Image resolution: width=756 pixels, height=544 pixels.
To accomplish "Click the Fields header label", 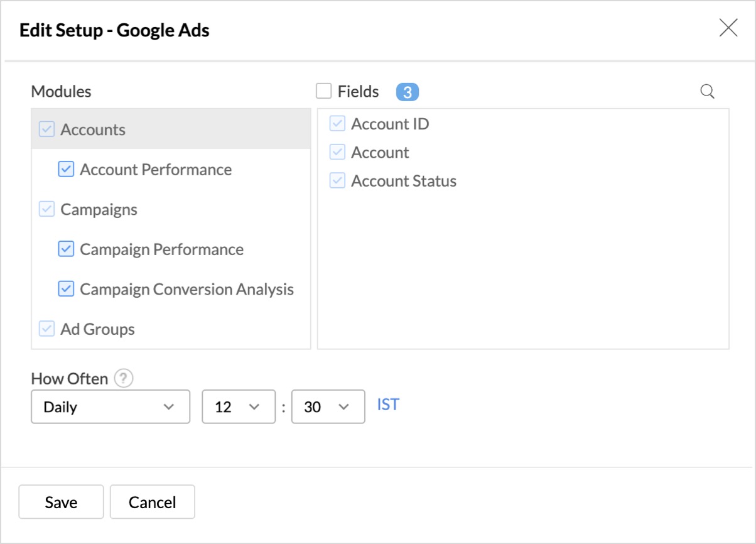I will [358, 92].
